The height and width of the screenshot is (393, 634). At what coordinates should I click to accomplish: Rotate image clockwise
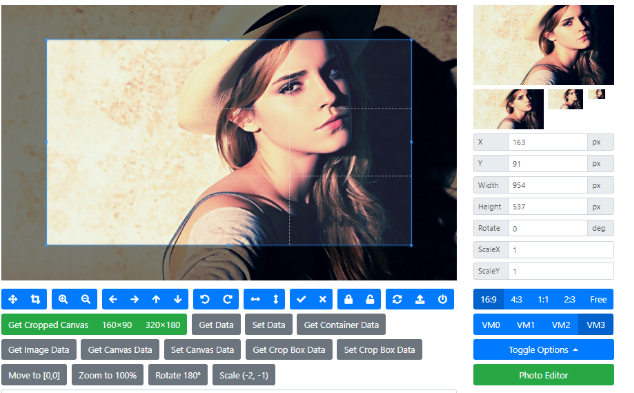point(228,299)
